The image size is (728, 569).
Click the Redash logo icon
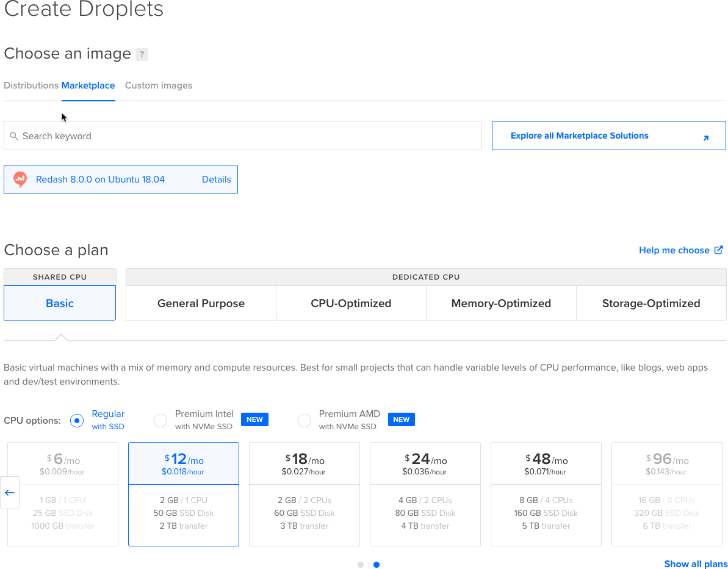[x=20, y=179]
